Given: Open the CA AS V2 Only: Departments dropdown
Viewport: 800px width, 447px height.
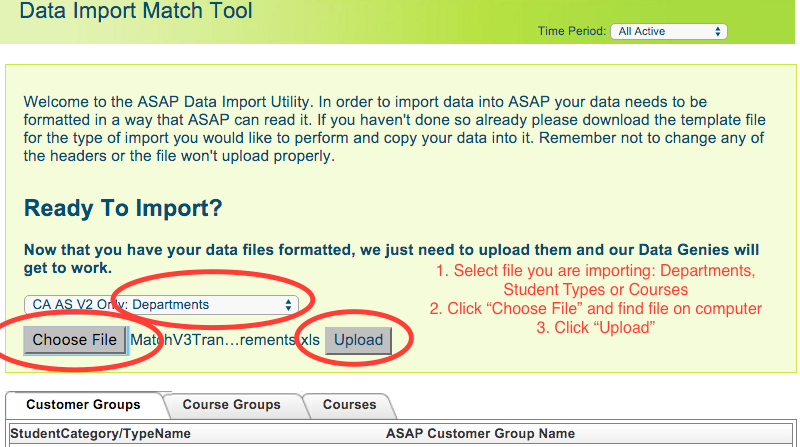Looking at the screenshot, I should [160, 304].
